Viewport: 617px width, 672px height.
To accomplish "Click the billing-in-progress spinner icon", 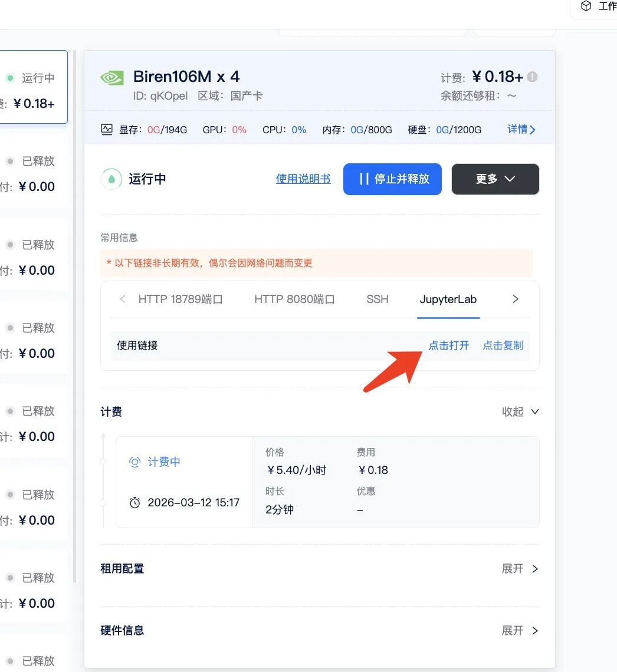I will [134, 462].
